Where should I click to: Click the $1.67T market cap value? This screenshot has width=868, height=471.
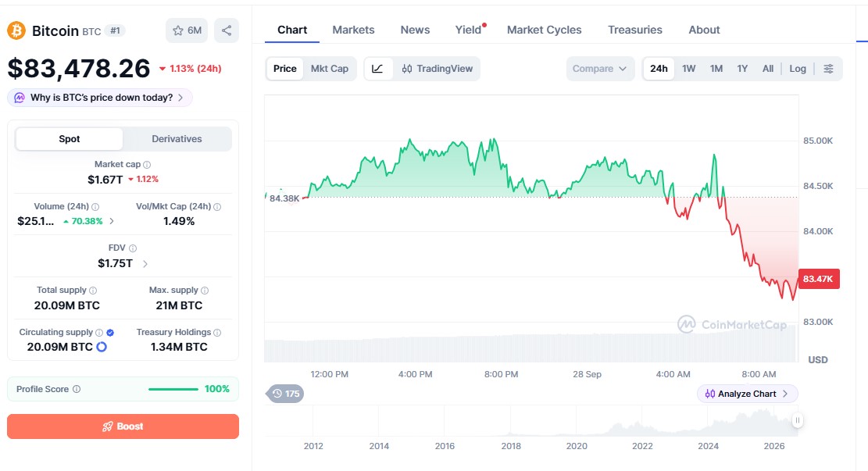coord(105,180)
